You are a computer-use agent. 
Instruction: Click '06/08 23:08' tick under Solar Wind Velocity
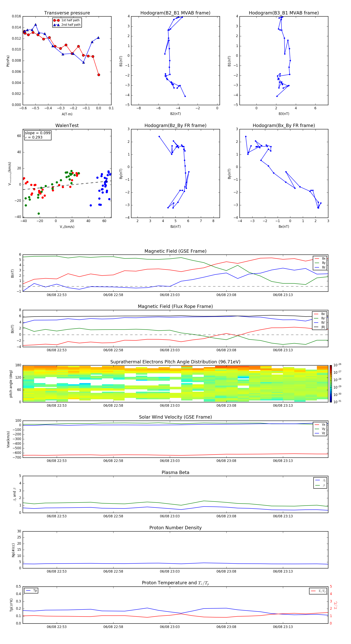pyautogui.click(x=226, y=461)
